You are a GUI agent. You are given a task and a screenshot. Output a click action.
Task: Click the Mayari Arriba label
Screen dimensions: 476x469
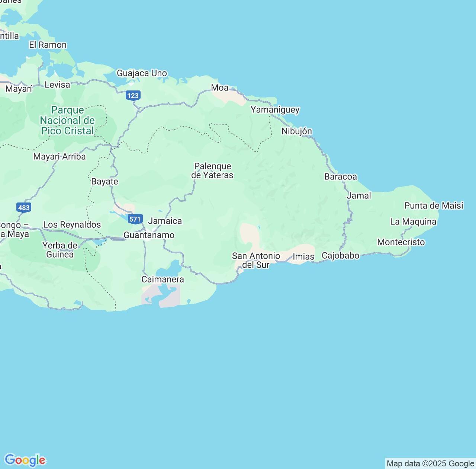pyautogui.click(x=59, y=157)
